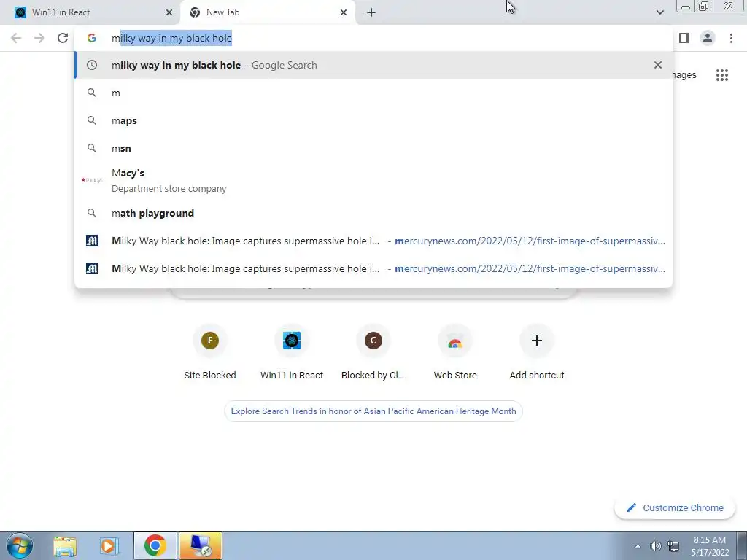747x560 pixels.
Task: Click the Macy's logo icon
Action: point(91,180)
